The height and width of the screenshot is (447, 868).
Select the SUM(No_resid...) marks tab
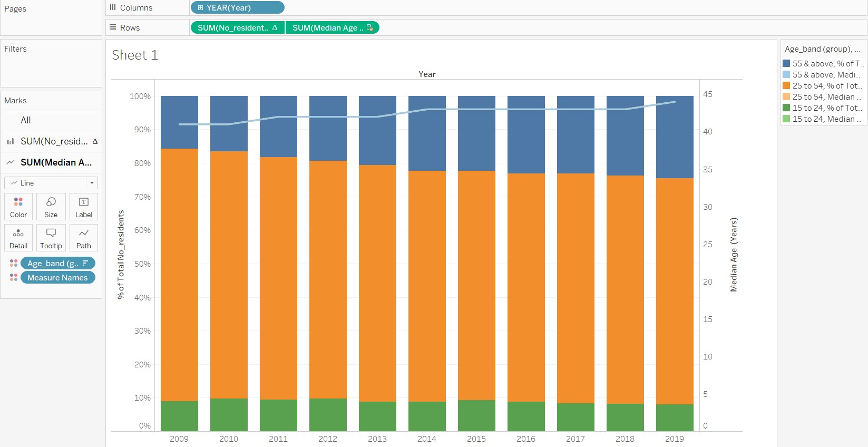pos(51,141)
